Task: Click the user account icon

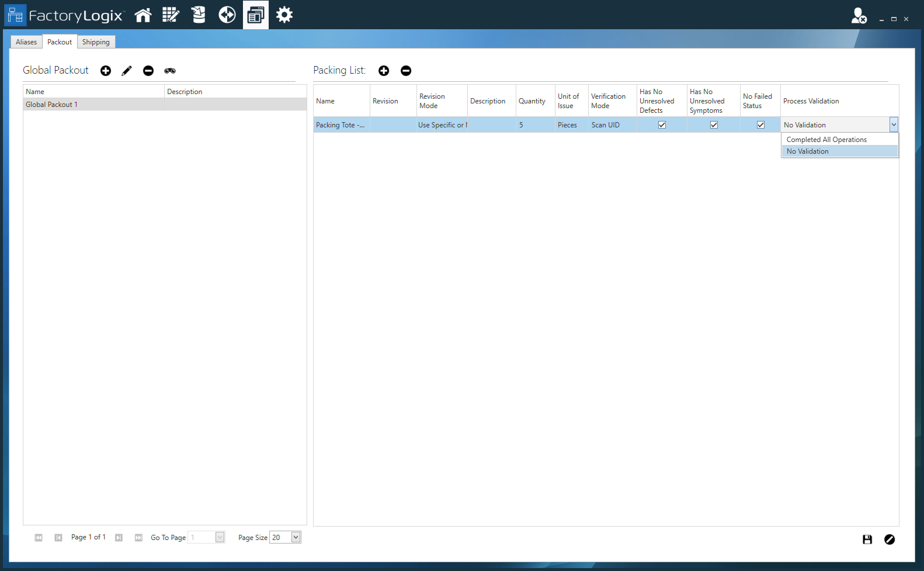Action: [x=859, y=16]
